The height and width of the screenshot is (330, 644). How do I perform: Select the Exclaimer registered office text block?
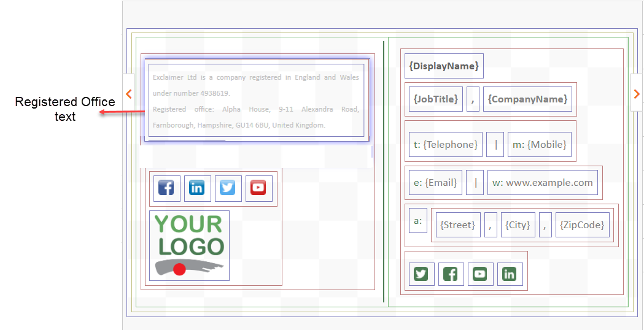click(255, 101)
